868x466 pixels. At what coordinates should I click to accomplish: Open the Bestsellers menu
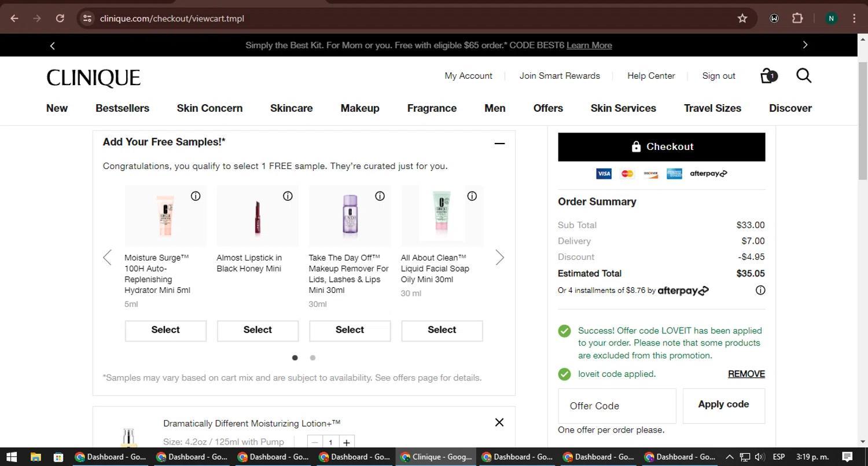click(122, 108)
